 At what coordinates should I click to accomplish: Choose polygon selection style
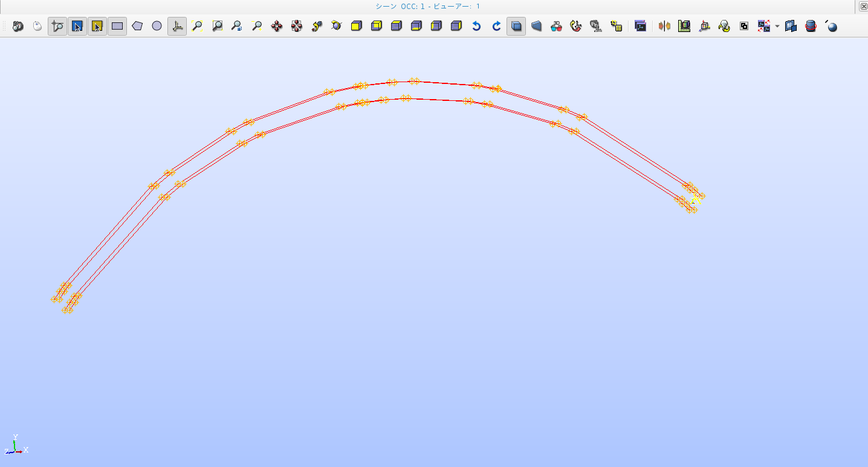coord(137,26)
